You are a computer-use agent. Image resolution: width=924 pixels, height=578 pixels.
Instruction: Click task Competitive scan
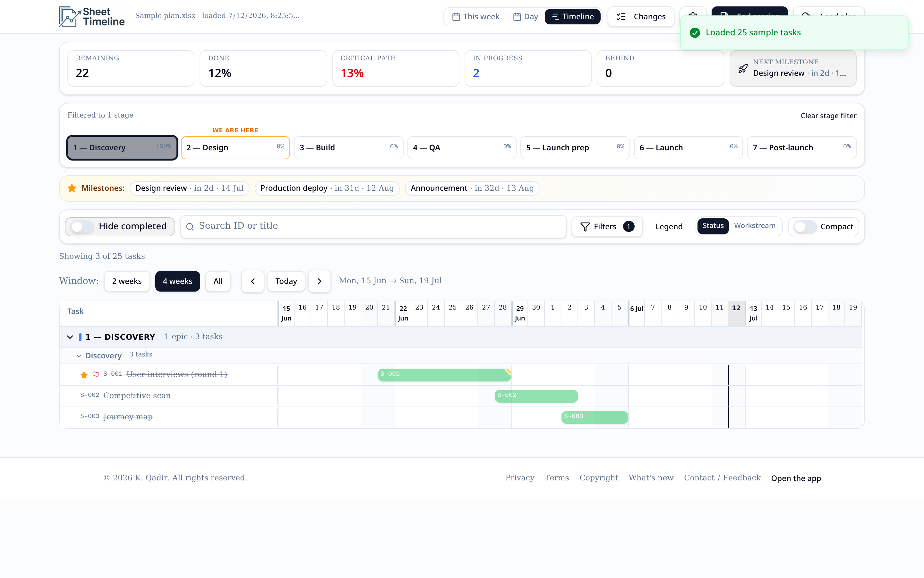pos(137,396)
